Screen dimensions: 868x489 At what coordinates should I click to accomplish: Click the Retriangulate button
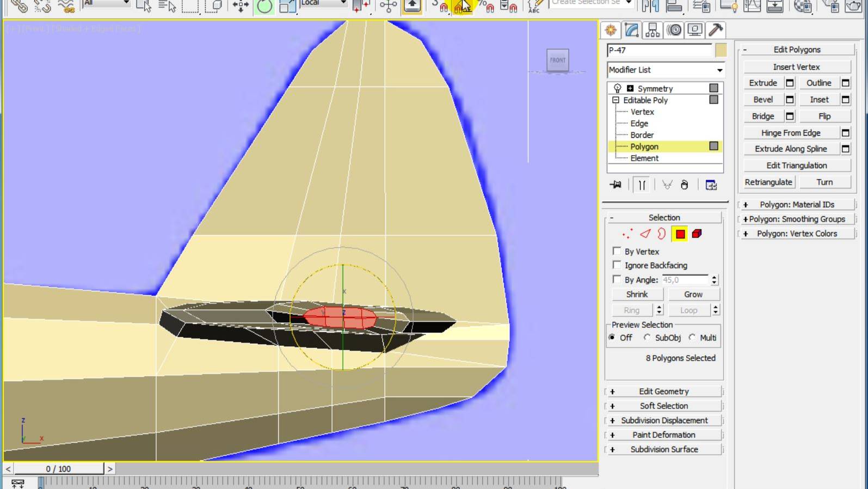[768, 182]
